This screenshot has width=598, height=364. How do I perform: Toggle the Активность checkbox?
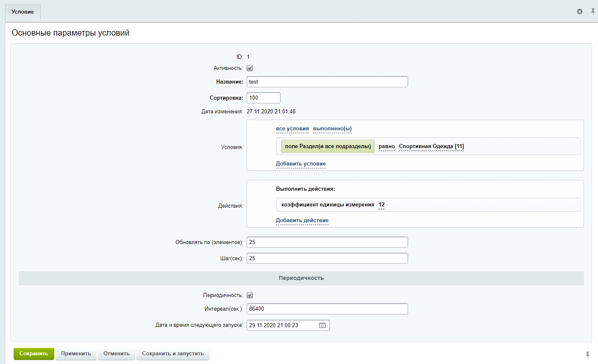click(250, 68)
